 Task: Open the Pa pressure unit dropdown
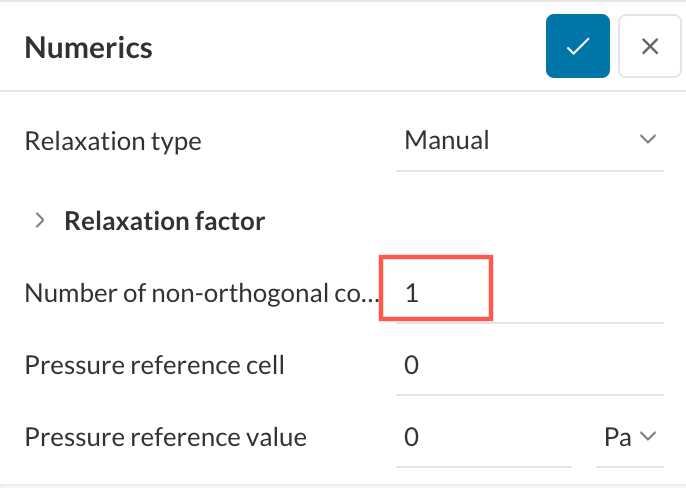629,437
